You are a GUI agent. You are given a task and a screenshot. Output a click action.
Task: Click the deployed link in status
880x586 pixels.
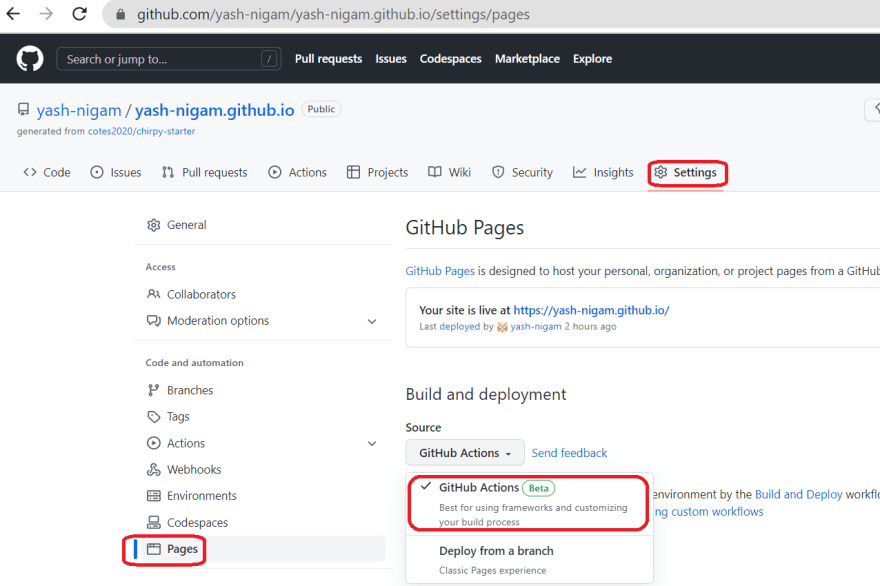point(459,327)
